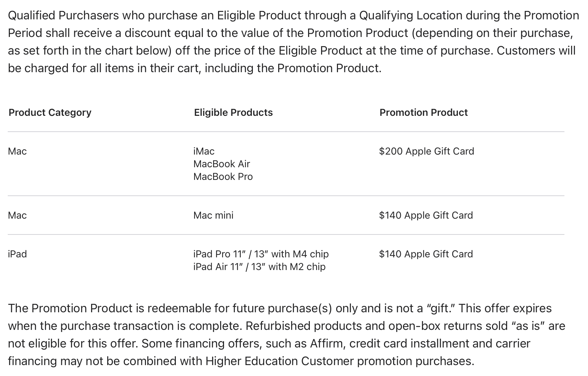The height and width of the screenshot is (376, 588).
Task: Click the iPad row $140 Apple Gift Card
Action: point(426,254)
